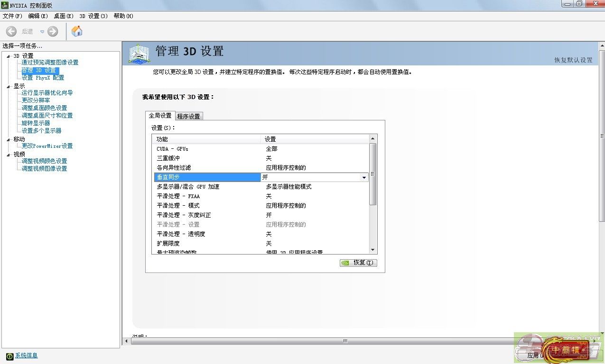Image resolution: width=605 pixels, height=364 pixels.
Task: Collapse the 3D 设置 tree node
Action: coord(9,56)
